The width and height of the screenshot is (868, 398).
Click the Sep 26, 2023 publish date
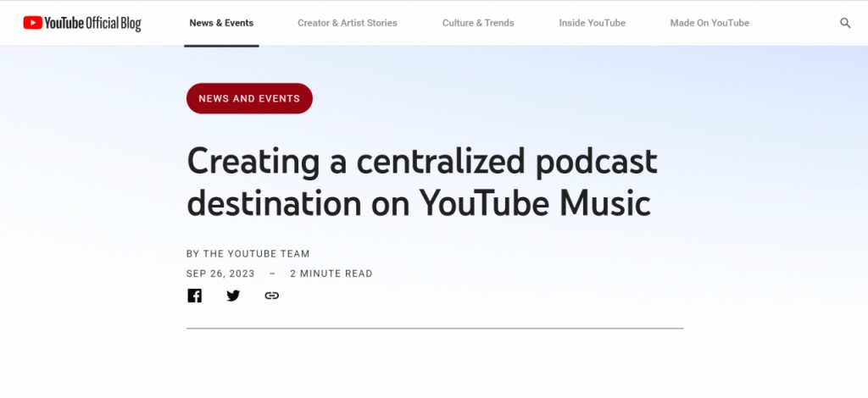[x=220, y=274]
